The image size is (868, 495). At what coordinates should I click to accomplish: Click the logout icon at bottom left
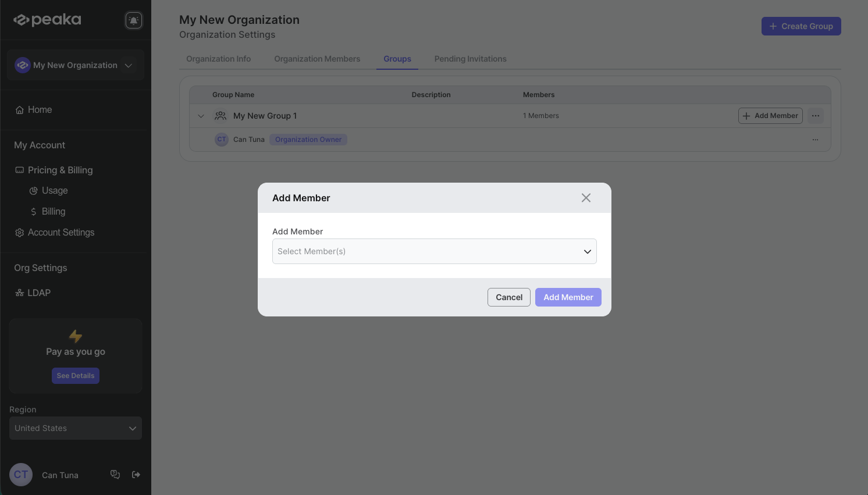(x=136, y=474)
